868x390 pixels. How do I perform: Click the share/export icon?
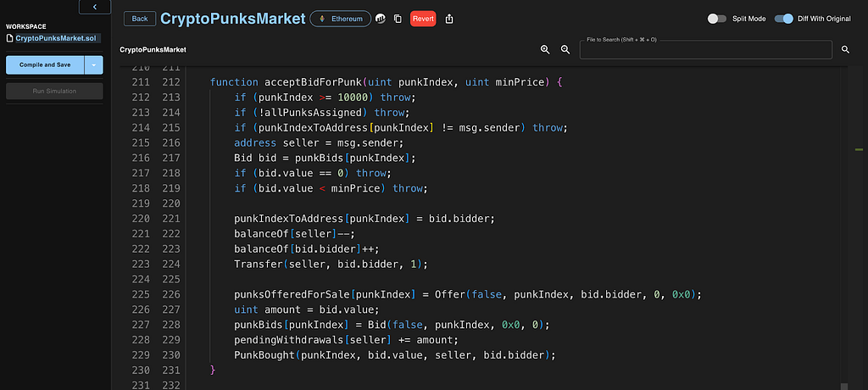449,19
